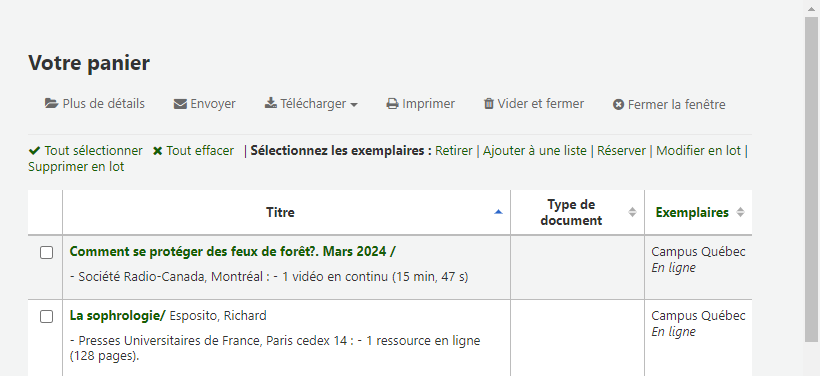Click the trash icon for Vider et fermer
Screen dimensions: 820x376
488,104
